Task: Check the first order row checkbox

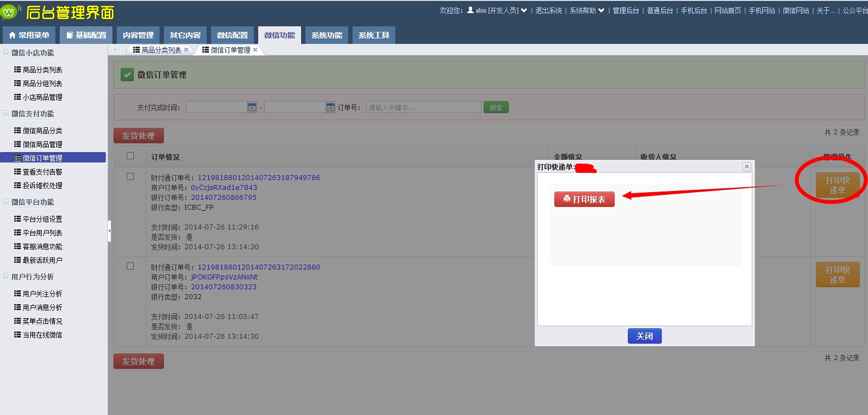Action: [130, 177]
